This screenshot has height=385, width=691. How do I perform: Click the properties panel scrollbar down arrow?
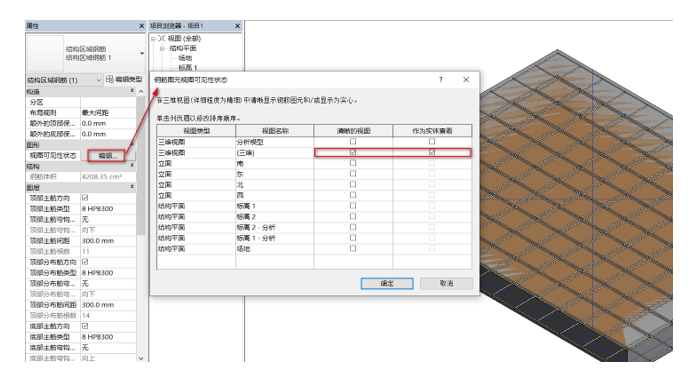141,359
